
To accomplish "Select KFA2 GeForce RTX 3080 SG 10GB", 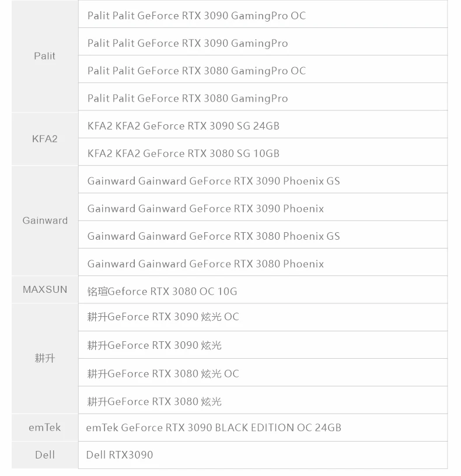I will coord(183,153).
